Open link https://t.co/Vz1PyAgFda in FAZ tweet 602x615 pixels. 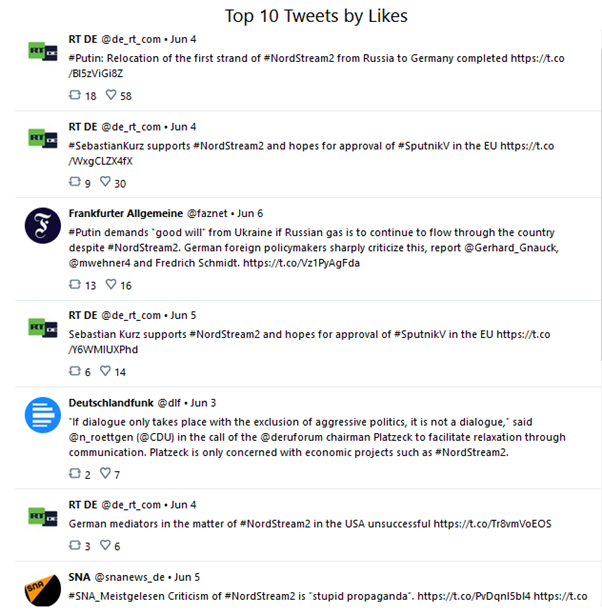(301, 263)
